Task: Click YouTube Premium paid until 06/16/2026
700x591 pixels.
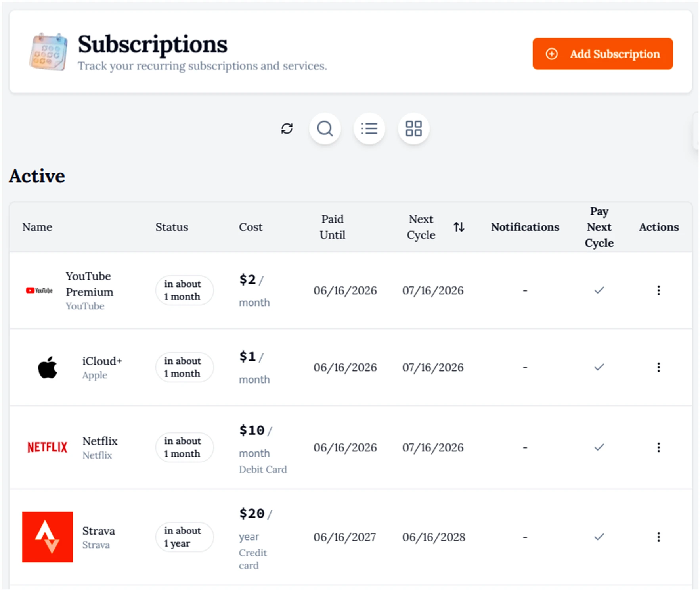Action: pyautogui.click(x=345, y=290)
